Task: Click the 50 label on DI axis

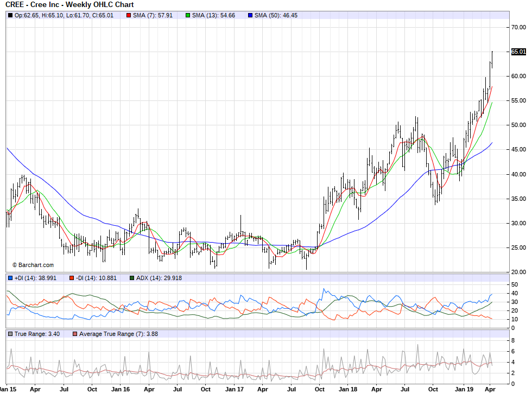Action: click(515, 284)
